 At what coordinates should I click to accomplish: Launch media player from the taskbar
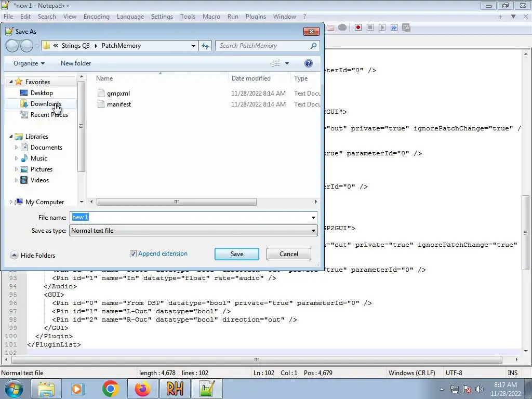[x=78, y=389]
